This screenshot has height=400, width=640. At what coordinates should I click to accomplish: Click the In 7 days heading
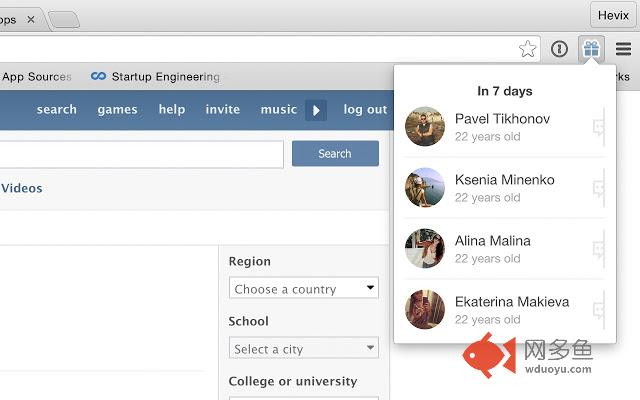tap(505, 91)
